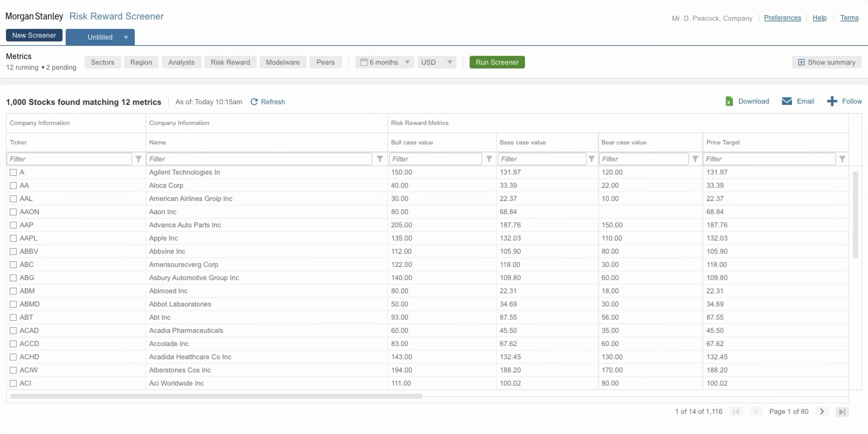Screen dimensions: 868x434
Task: Click the Refresh circular arrow icon
Action: pos(254,102)
